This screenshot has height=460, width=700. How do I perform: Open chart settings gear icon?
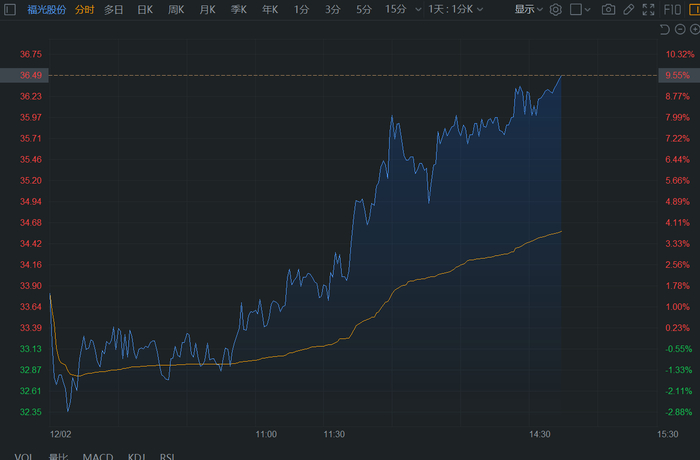coord(556,9)
